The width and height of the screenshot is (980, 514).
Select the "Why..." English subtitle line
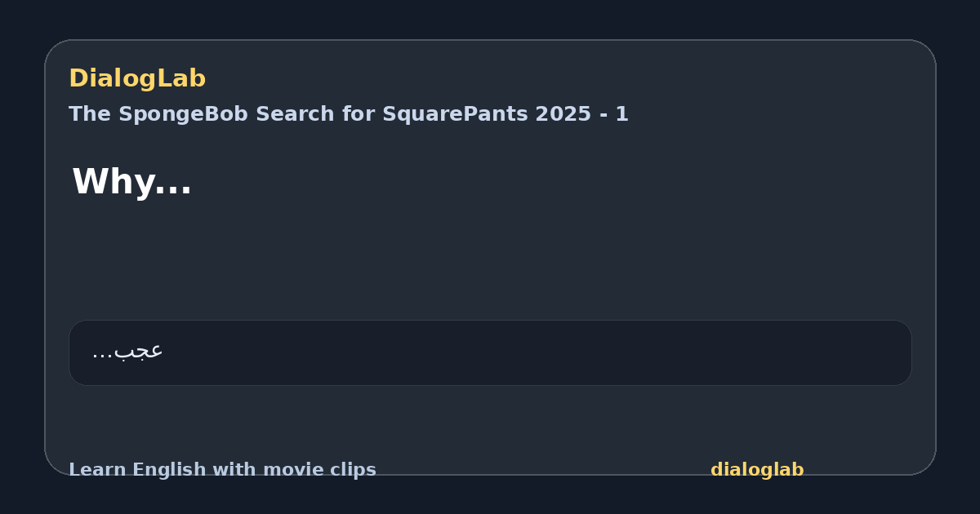click(132, 181)
